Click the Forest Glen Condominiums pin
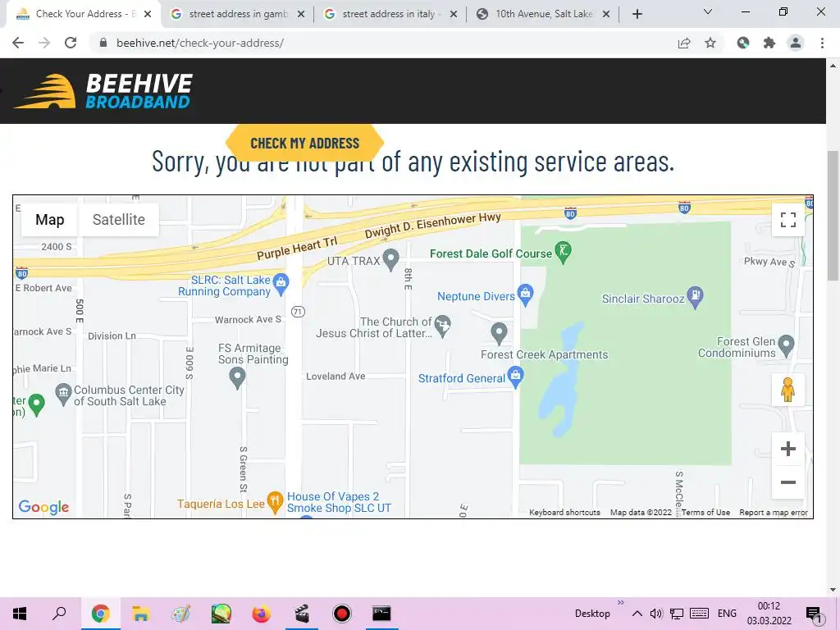This screenshot has height=630, width=840. (x=786, y=345)
